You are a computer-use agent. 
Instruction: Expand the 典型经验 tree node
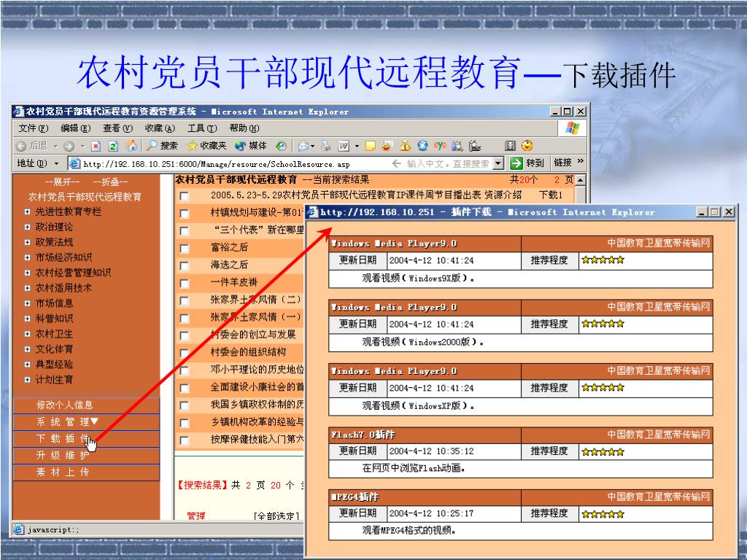tap(27, 365)
